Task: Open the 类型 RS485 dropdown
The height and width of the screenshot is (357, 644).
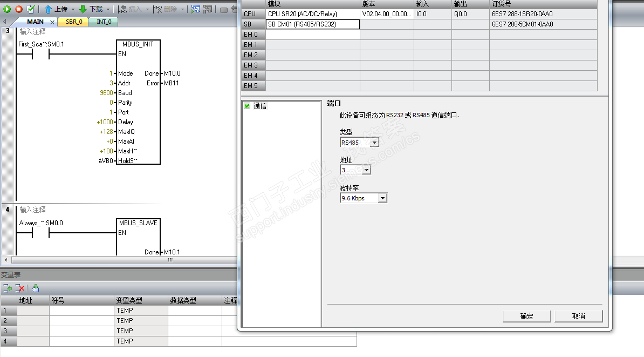Action: coord(374,143)
